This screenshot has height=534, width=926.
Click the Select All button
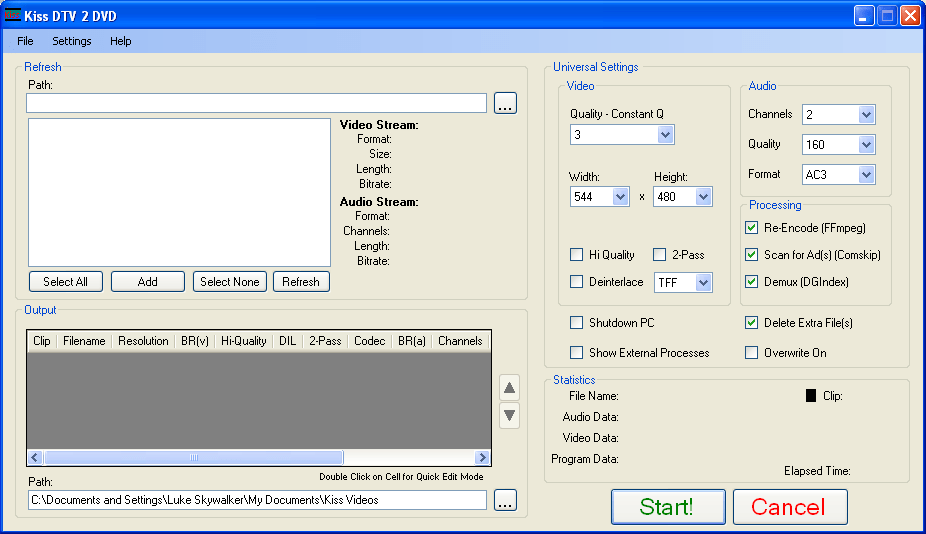click(66, 282)
